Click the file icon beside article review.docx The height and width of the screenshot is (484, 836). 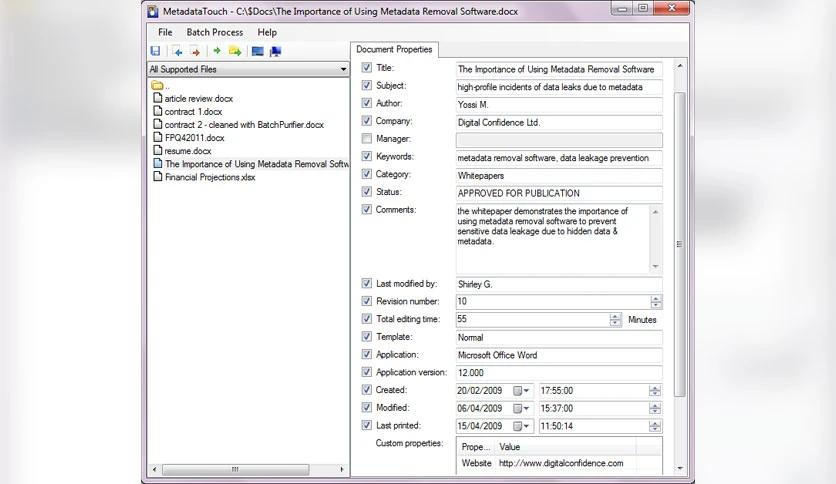click(157, 98)
